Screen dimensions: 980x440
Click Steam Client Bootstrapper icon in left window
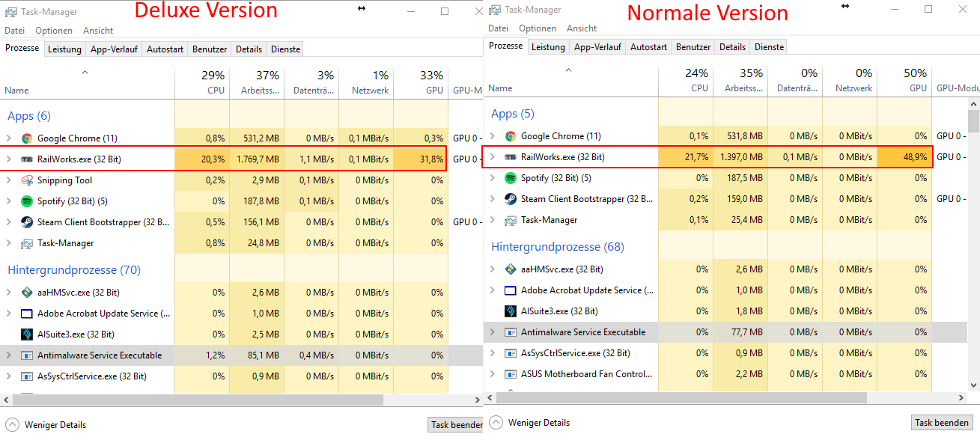(x=27, y=222)
